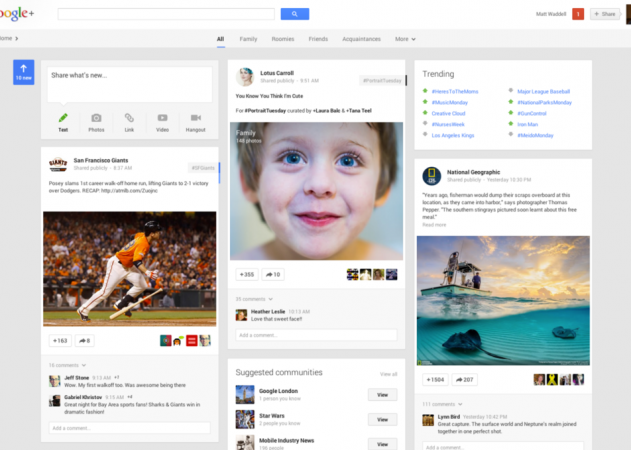Viewport: 631px width, 450px height.
Task: Click the Video icon in share box
Action: (162, 121)
